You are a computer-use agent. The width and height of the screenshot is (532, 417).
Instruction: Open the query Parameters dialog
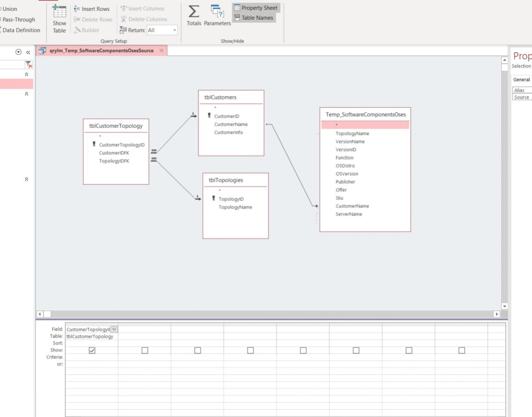217,16
